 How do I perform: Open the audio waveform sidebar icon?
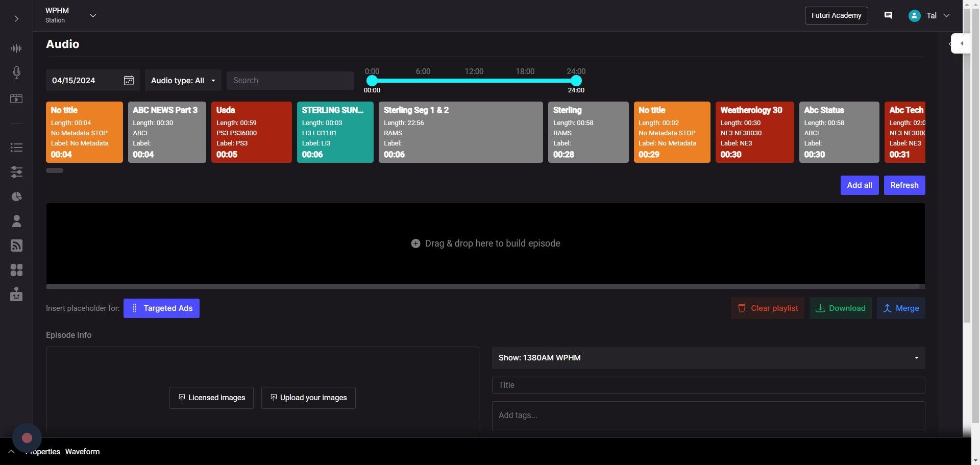point(16,48)
